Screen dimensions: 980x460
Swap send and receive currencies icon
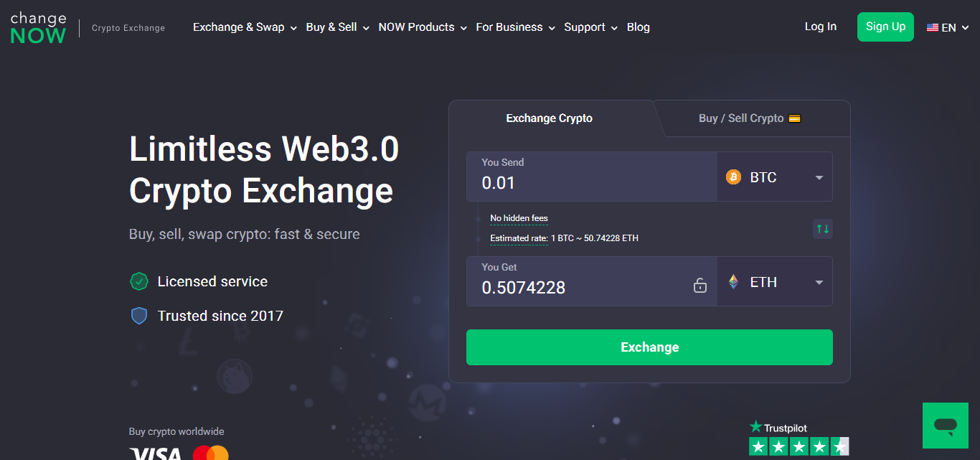coord(823,229)
